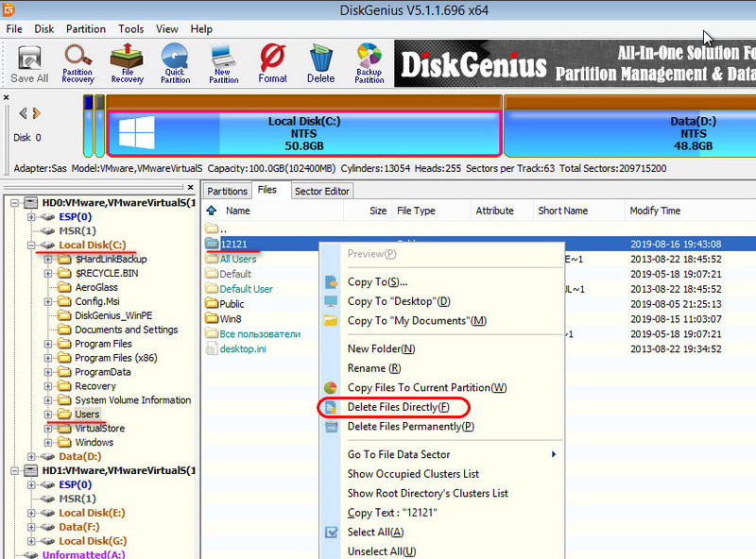The width and height of the screenshot is (756, 559).
Task: Sort by the Modify Time column header
Action: click(655, 211)
